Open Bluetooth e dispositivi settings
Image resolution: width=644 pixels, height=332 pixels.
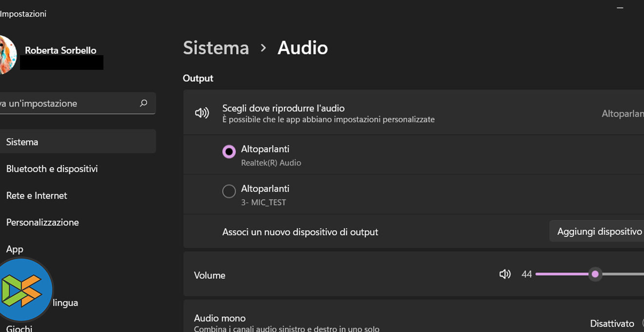tap(52, 169)
